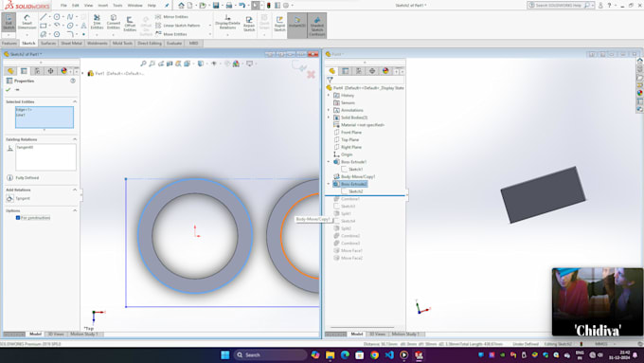The width and height of the screenshot is (644, 363).
Task: Toggle the For construction checkbox
Action: (x=18, y=217)
